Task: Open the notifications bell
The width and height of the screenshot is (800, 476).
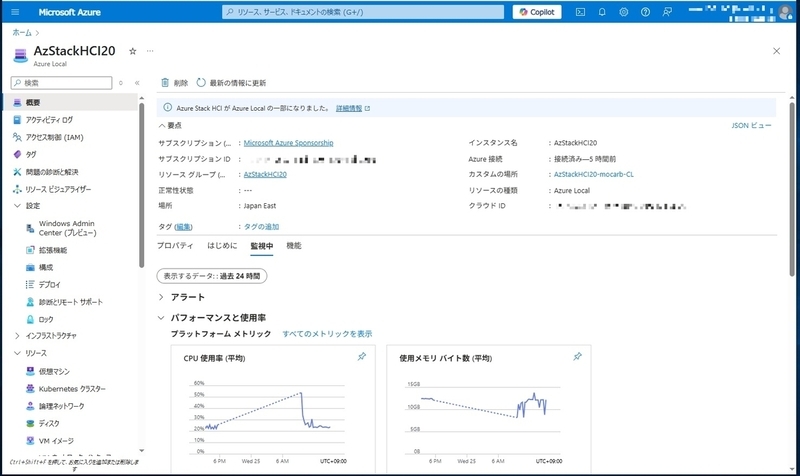Action: tap(602, 12)
